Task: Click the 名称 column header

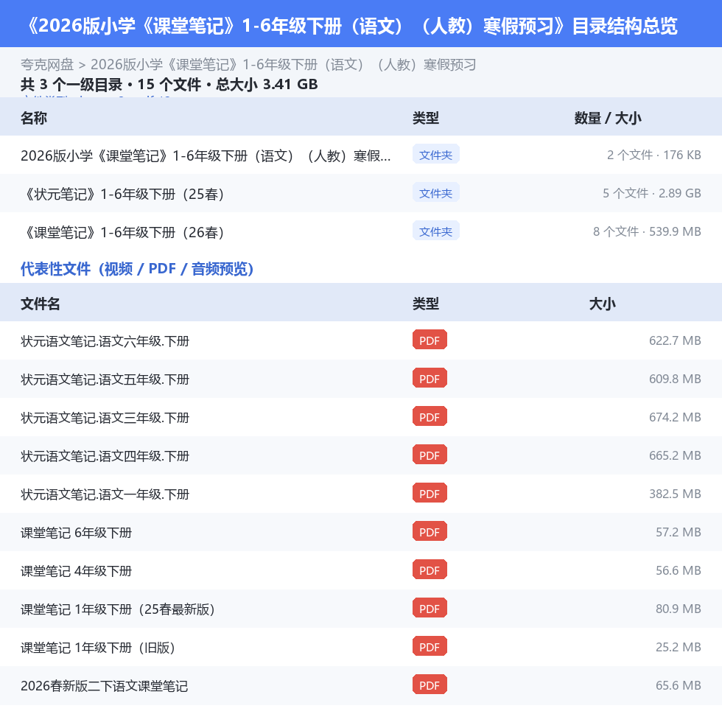Action: click(33, 118)
